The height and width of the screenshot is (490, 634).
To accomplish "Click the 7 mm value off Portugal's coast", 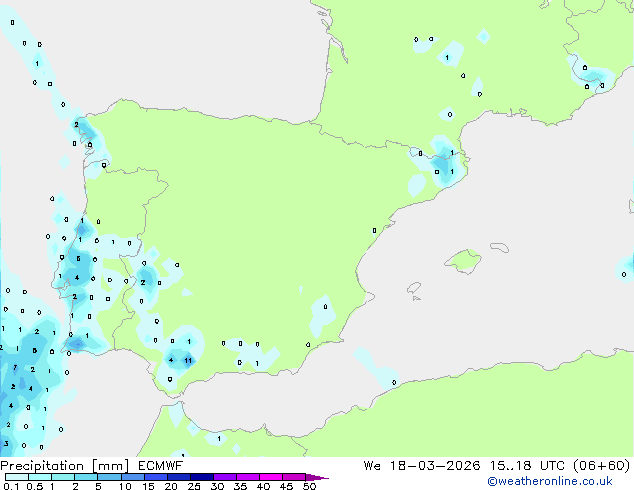I will (x=16, y=369).
